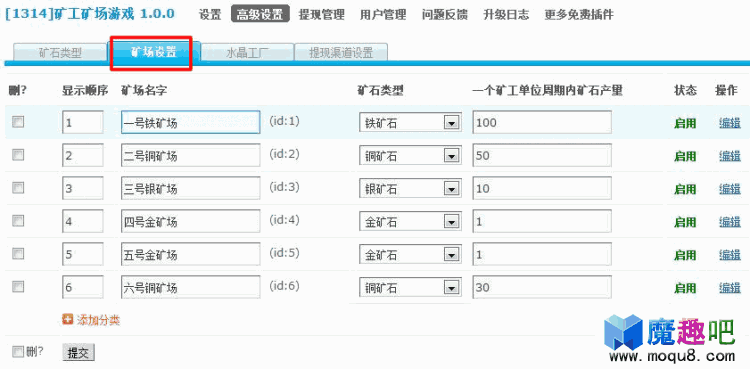Click the 矿场名字 column header
Image resolution: width=750 pixels, height=369 pixels.
(x=144, y=90)
